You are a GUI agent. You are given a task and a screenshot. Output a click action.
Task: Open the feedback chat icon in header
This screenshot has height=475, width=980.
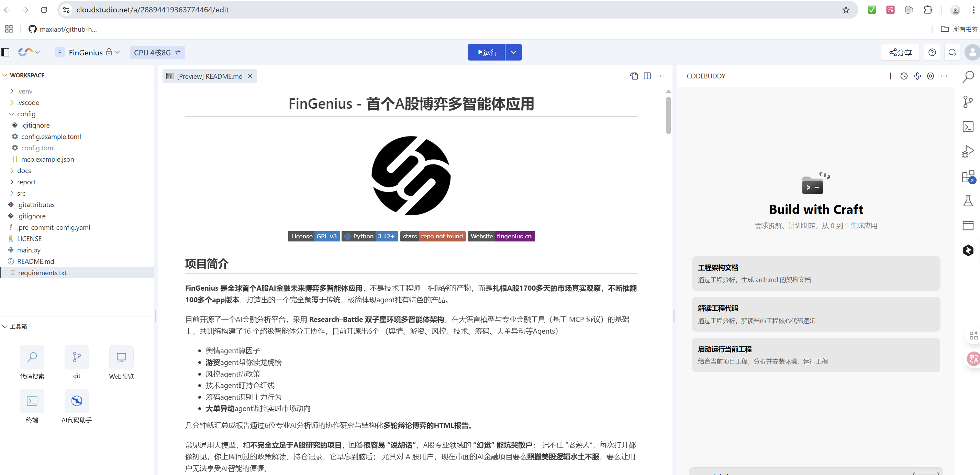[x=952, y=52]
